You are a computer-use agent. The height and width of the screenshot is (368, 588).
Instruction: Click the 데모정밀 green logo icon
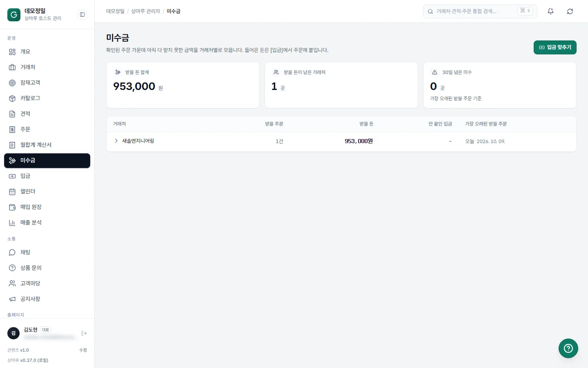coord(14,15)
